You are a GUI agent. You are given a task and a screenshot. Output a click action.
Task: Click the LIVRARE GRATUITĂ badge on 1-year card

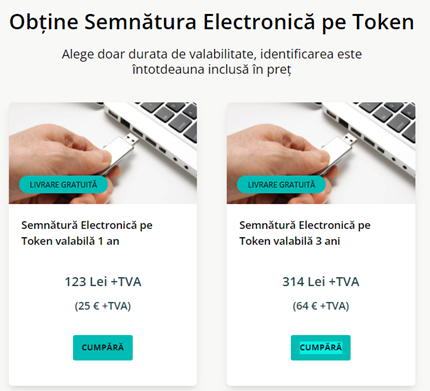coord(63,185)
